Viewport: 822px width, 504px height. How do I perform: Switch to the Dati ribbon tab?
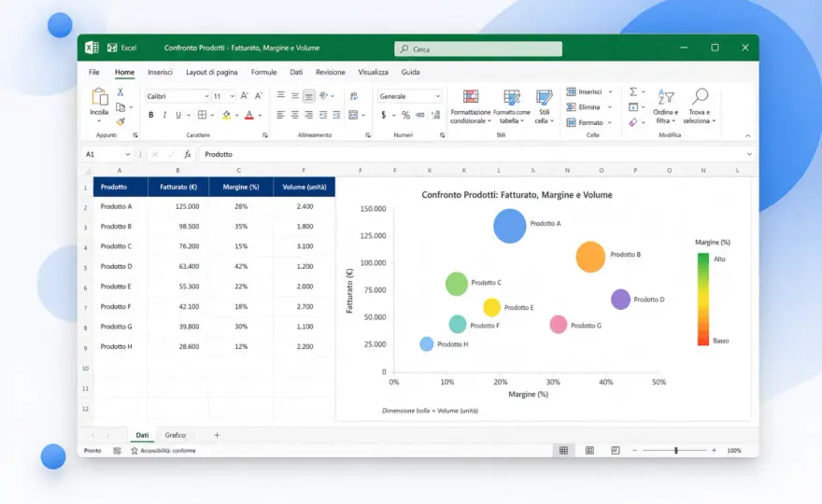(x=296, y=72)
